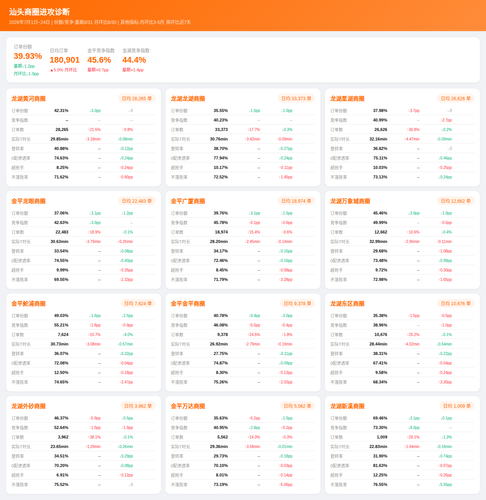Viewport: 486px width, 500px height.
Task: Open the 龙湖东区商圈 card title
Action: [347, 304]
